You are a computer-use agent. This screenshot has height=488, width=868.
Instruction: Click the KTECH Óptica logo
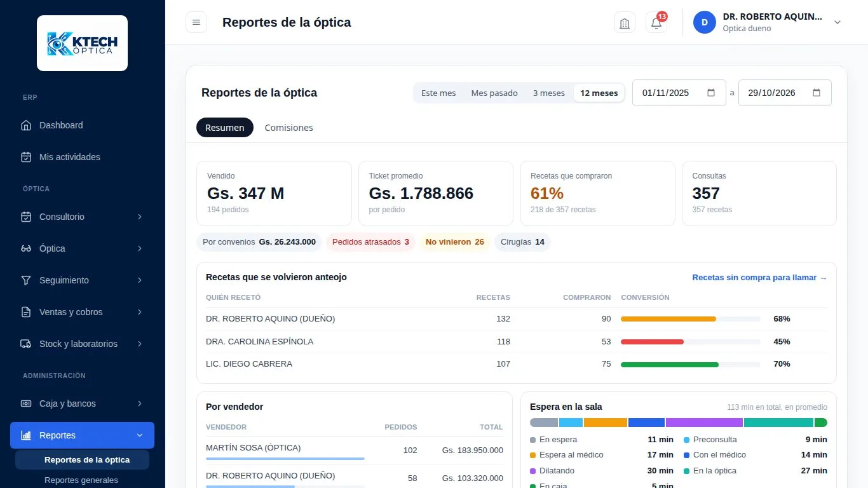tap(83, 43)
